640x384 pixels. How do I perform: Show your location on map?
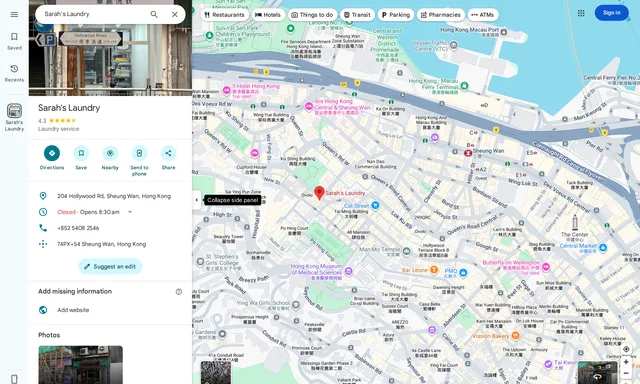pyautogui.click(x=626, y=349)
